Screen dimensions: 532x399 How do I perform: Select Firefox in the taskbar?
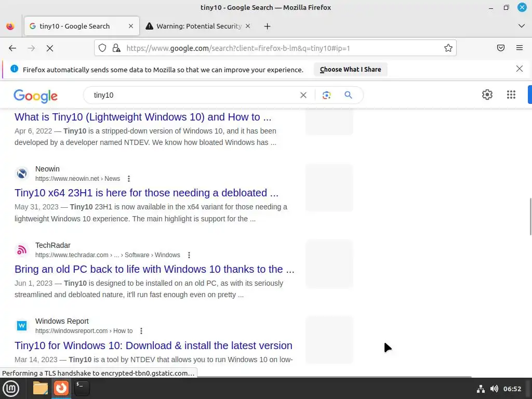61,389
